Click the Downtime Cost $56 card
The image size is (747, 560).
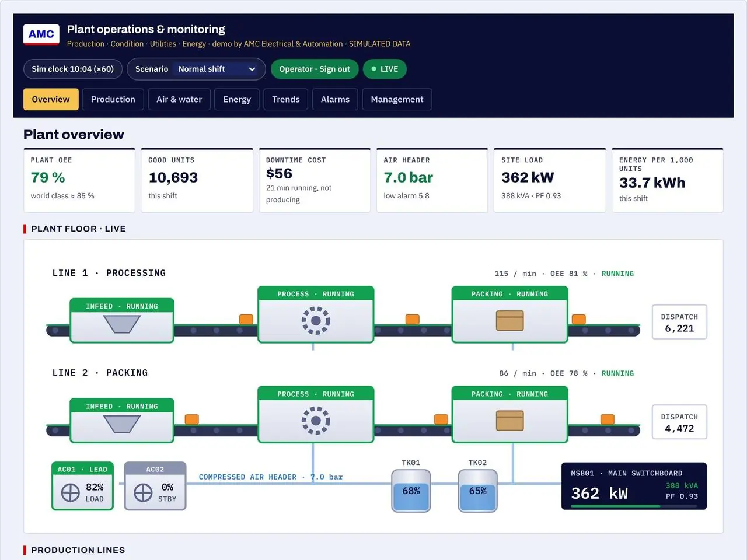[x=315, y=180]
